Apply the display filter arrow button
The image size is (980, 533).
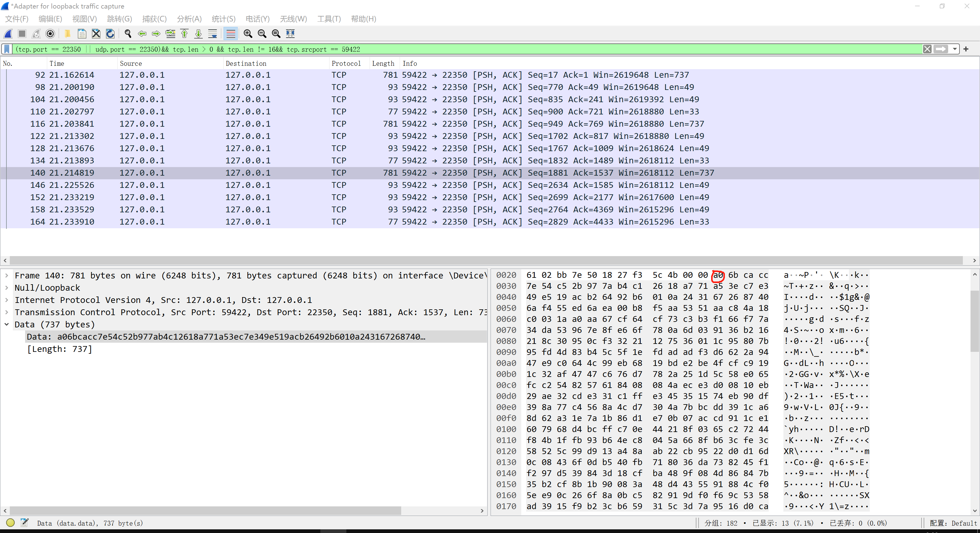940,49
